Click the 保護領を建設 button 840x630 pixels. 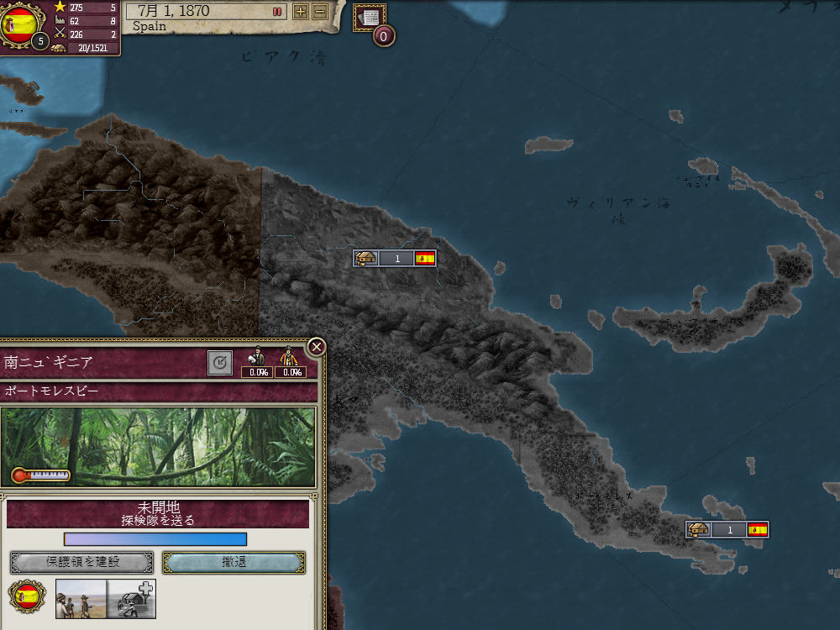pos(82,562)
